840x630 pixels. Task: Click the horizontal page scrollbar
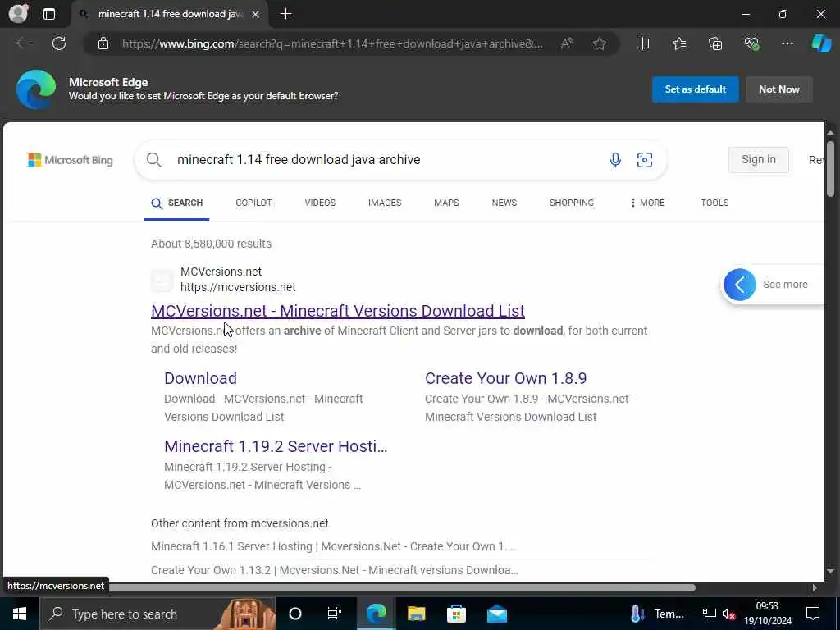coord(402,587)
